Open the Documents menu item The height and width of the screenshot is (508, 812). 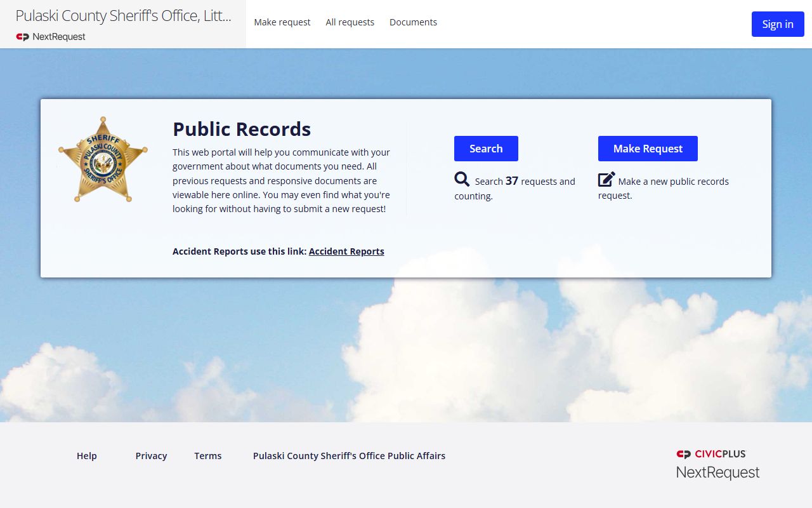click(x=413, y=22)
